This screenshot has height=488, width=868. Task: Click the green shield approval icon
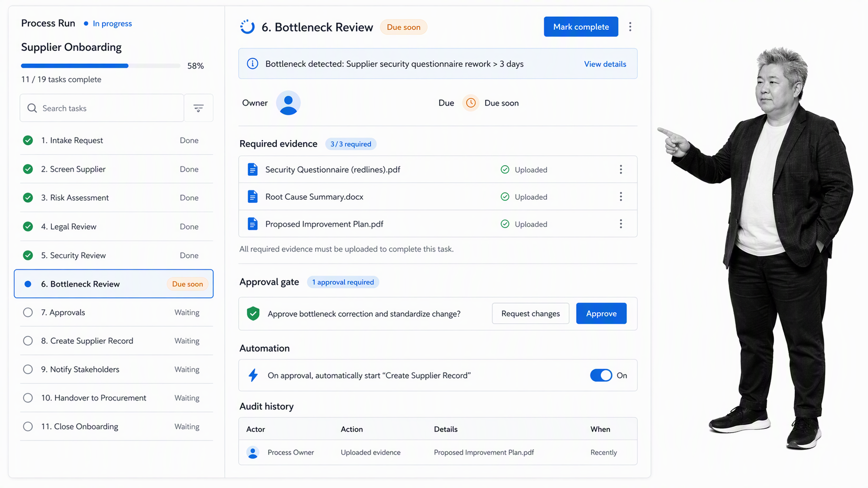click(253, 313)
